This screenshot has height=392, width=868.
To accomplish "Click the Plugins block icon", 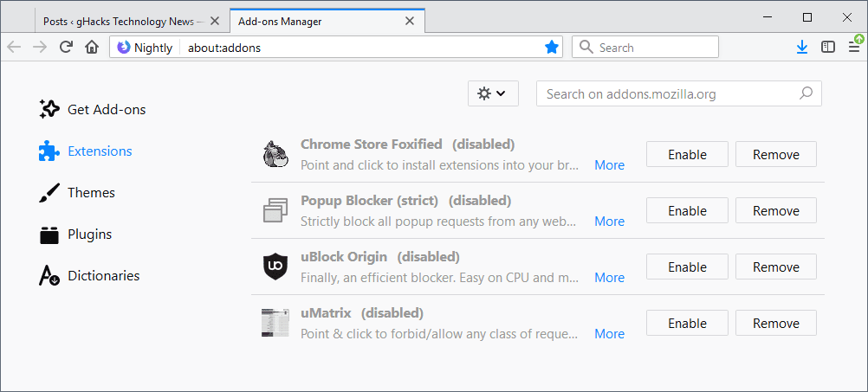I will pyautogui.click(x=49, y=234).
